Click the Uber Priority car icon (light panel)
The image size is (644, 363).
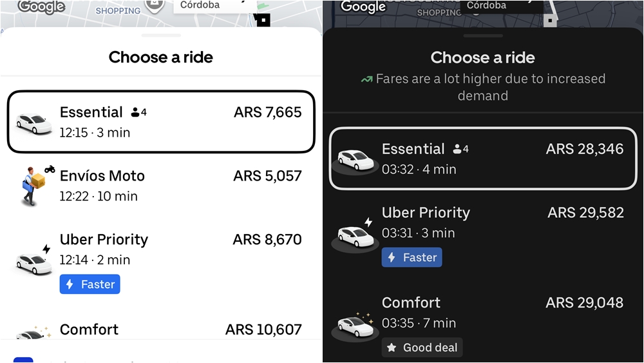point(34,261)
